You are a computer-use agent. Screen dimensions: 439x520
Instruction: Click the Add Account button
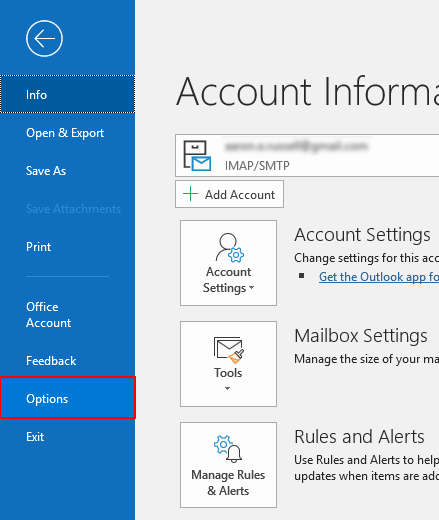(x=229, y=194)
